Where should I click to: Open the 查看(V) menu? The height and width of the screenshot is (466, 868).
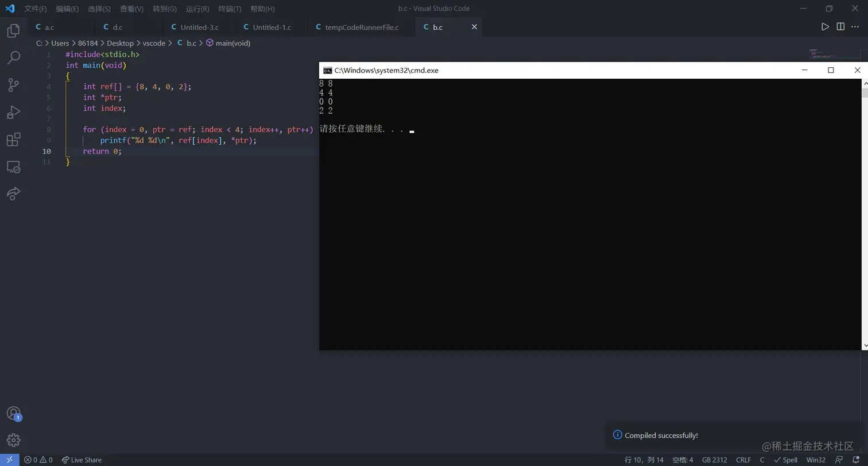click(131, 9)
